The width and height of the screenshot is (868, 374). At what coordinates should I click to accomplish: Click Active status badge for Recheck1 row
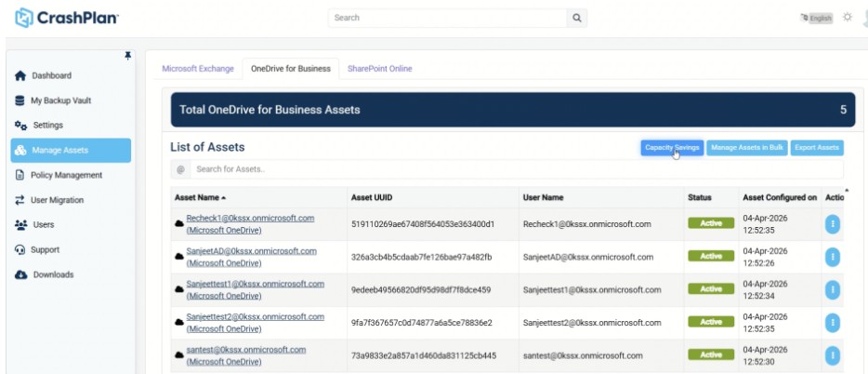711,223
